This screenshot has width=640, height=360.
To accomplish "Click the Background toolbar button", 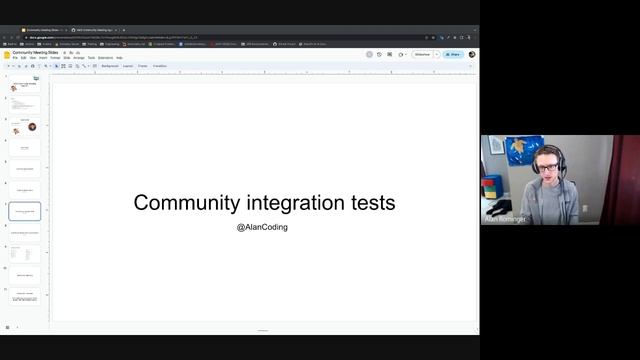I will click(110, 66).
